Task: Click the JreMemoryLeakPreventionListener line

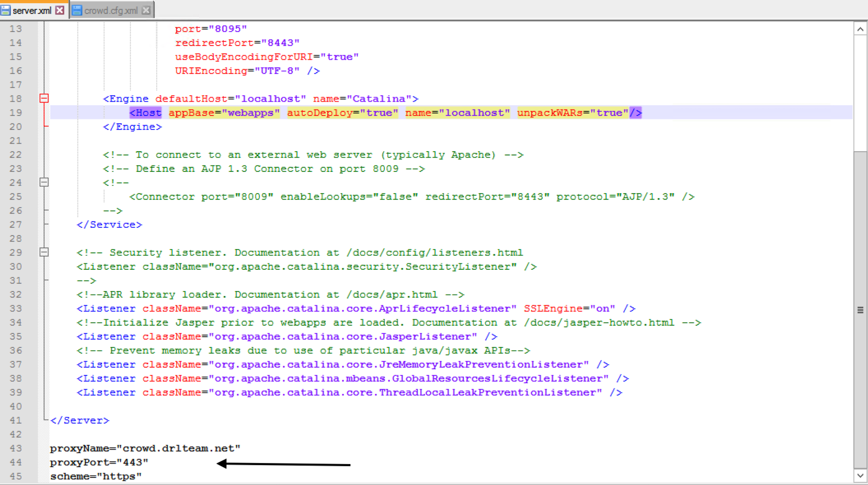Action: 343,365
